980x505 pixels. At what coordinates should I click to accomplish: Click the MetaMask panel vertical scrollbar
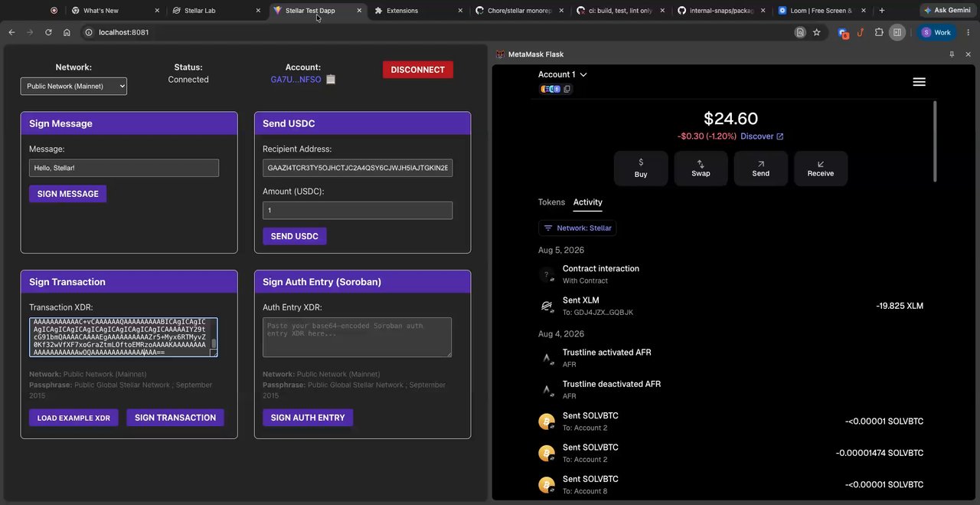coord(935,142)
